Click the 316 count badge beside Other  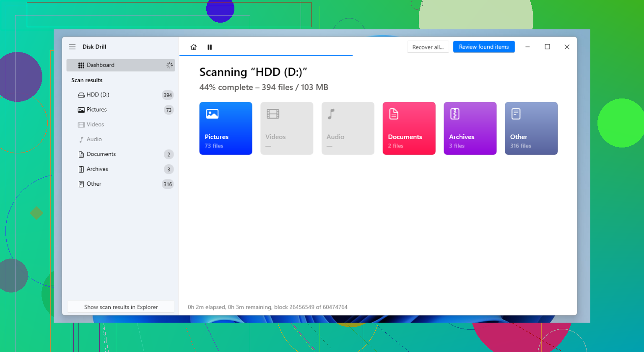point(168,184)
